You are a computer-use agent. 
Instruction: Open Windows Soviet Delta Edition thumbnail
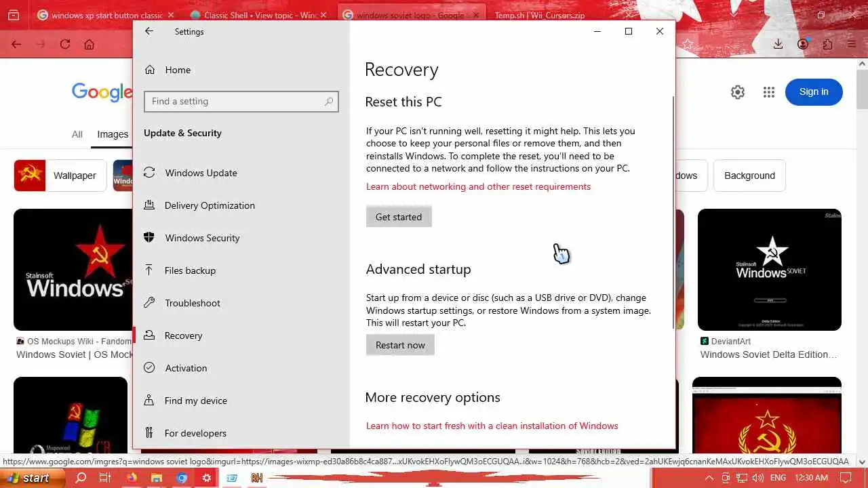point(770,270)
